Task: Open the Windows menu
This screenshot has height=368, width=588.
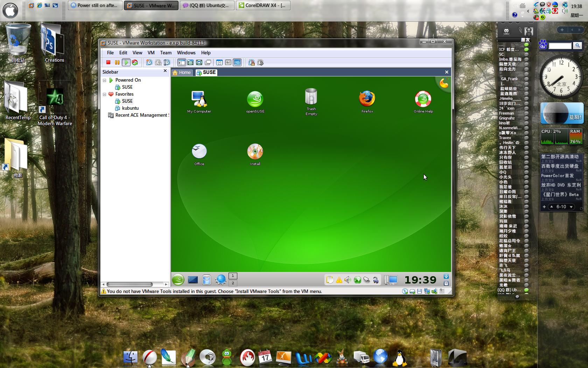Action: pos(186,53)
